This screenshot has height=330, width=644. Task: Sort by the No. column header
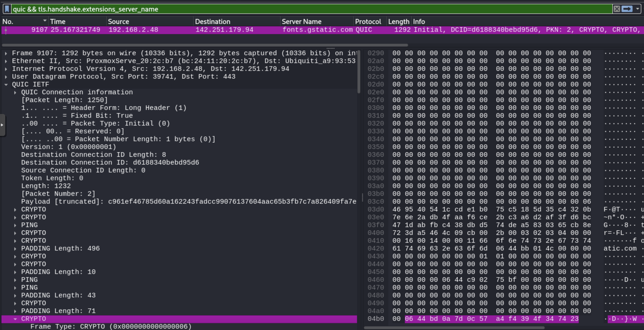[25, 21]
